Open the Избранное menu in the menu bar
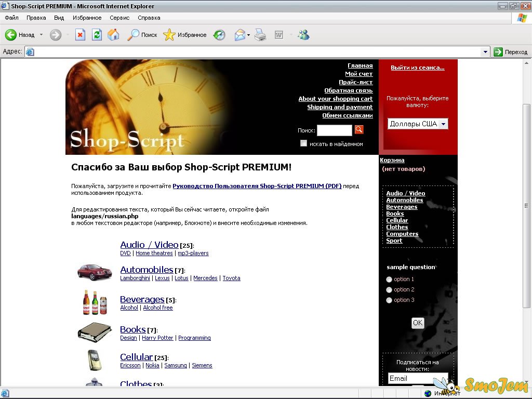This screenshot has width=532, height=399. (87, 18)
